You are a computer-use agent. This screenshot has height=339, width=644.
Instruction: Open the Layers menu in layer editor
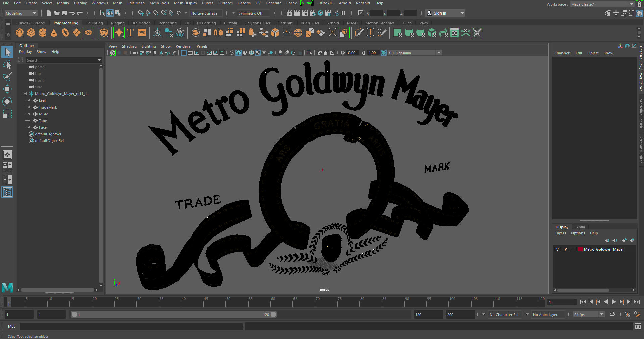[x=560, y=233]
